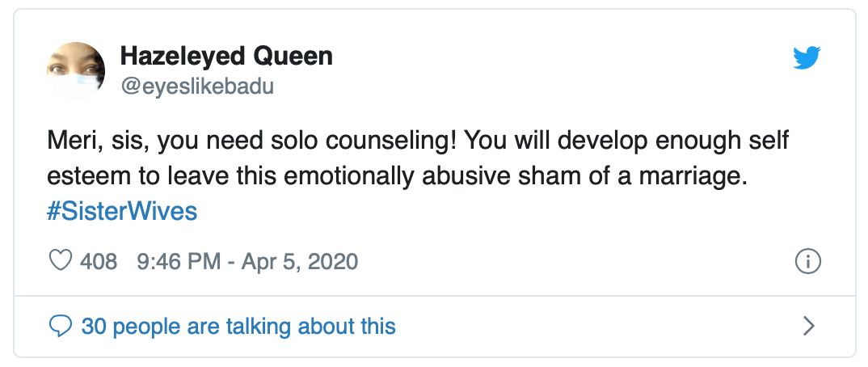This screenshot has height=367, width=868.
Task: Open "30 people are talking about this"
Action: [238, 327]
